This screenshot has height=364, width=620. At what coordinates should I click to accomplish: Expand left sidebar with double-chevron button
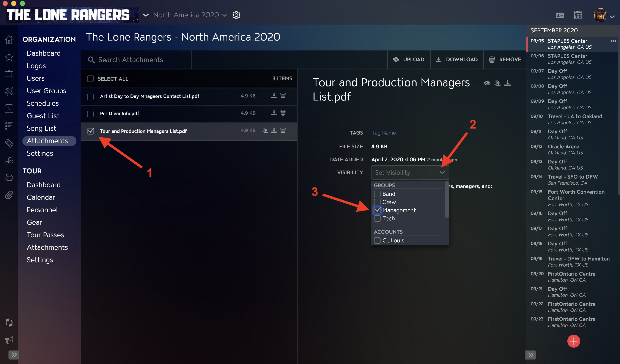pos(14,355)
